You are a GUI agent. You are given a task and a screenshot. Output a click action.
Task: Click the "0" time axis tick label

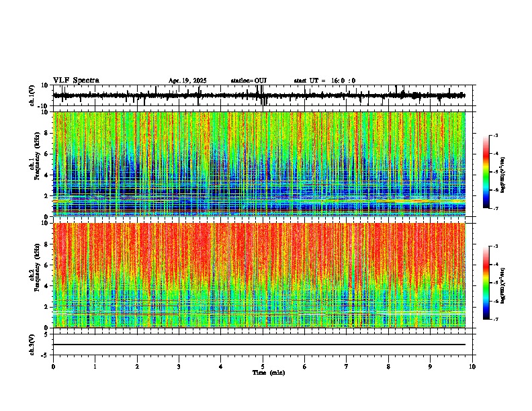(53, 367)
